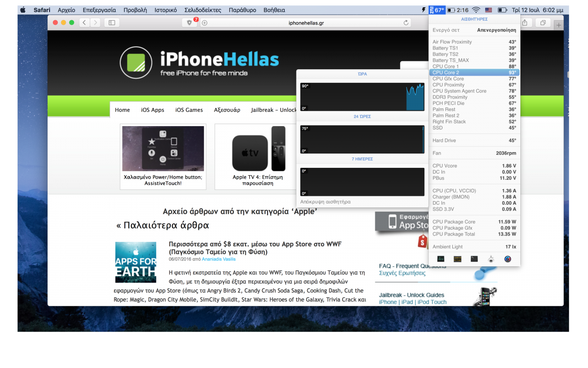Open the iOS Games site tab

189,110
